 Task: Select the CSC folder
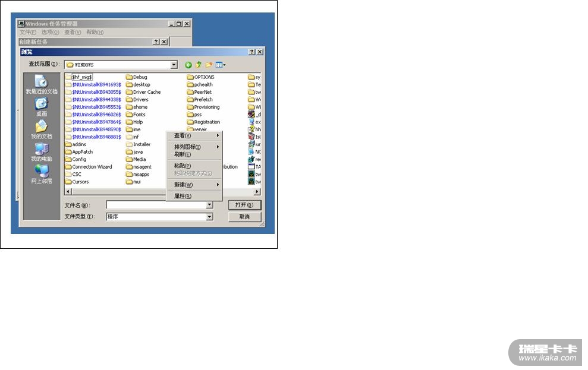point(73,175)
